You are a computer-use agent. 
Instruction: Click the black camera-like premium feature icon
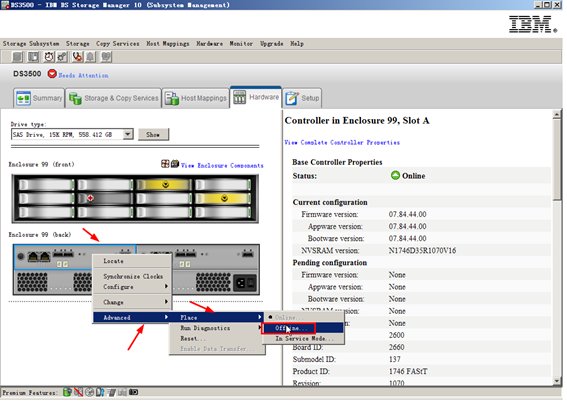pos(133,392)
